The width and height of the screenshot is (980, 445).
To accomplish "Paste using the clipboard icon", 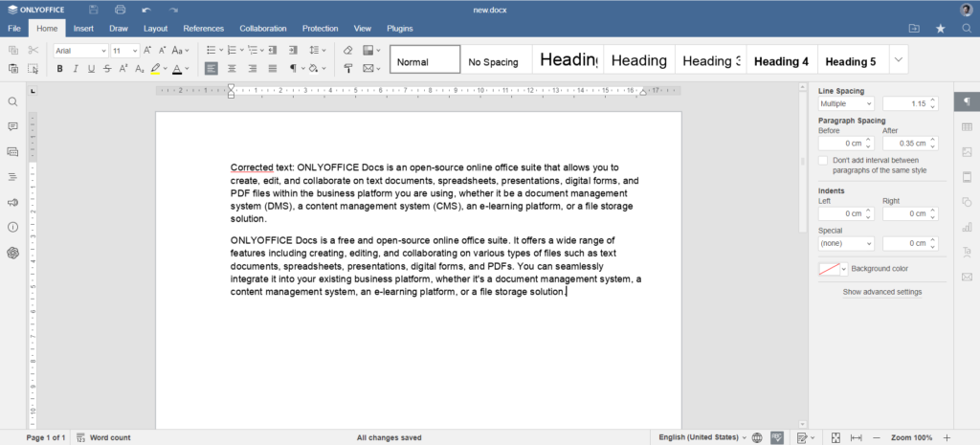I will pyautogui.click(x=13, y=68).
